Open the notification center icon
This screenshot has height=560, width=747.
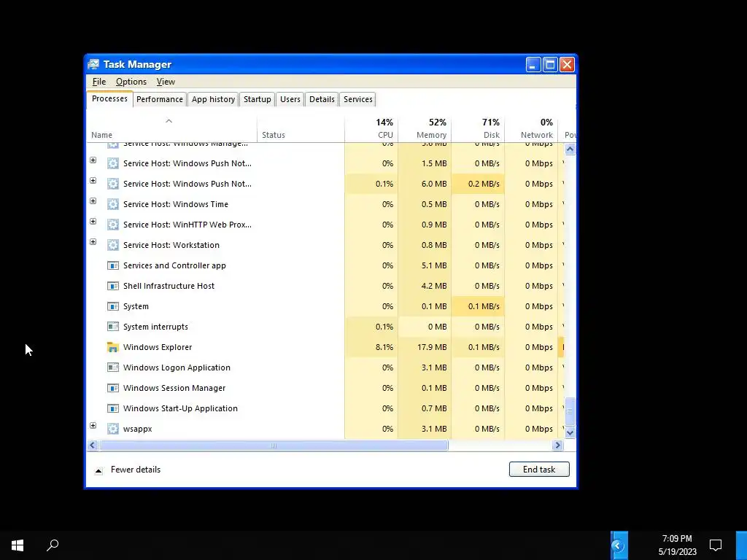pos(716,545)
